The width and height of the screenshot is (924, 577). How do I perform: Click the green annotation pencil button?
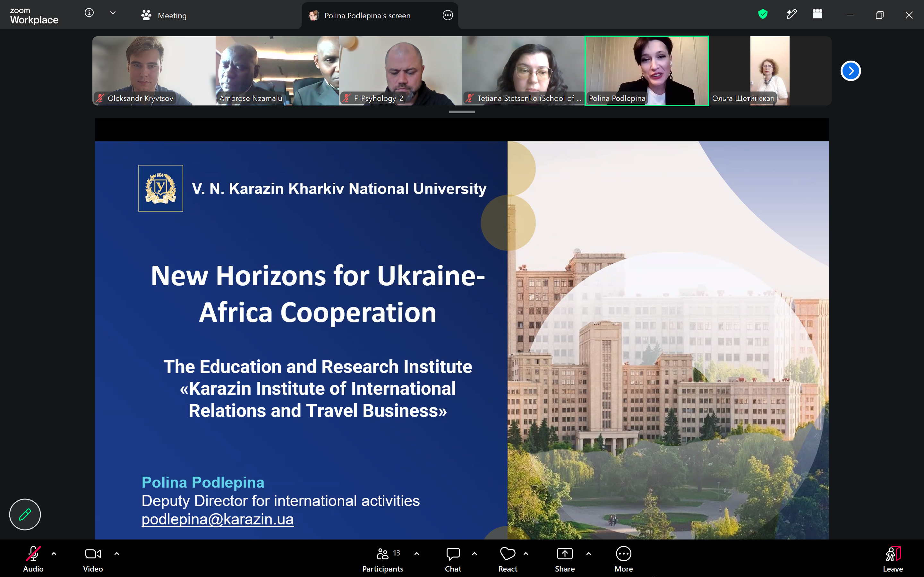click(25, 514)
